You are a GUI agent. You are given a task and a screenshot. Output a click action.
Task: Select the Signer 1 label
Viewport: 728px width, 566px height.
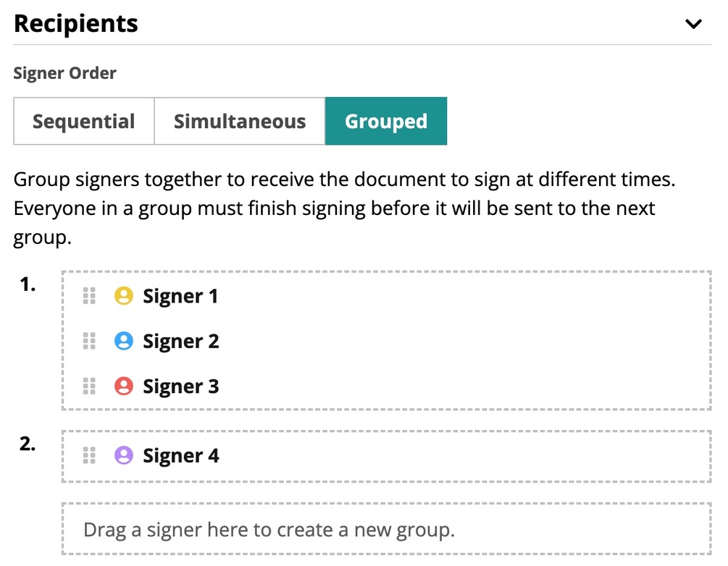[x=180, y=295]
